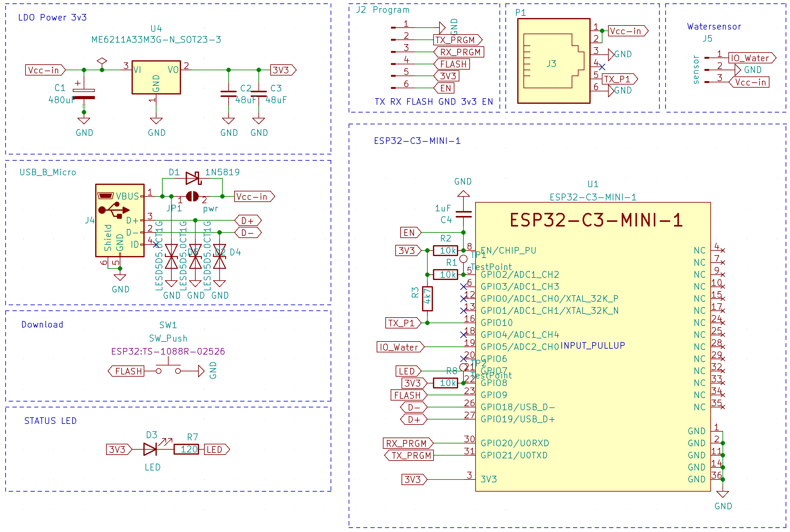This screenshot has width=790, height=532.
Task: Select the RX_PRGM label on GPIO20
Action: 407,443
